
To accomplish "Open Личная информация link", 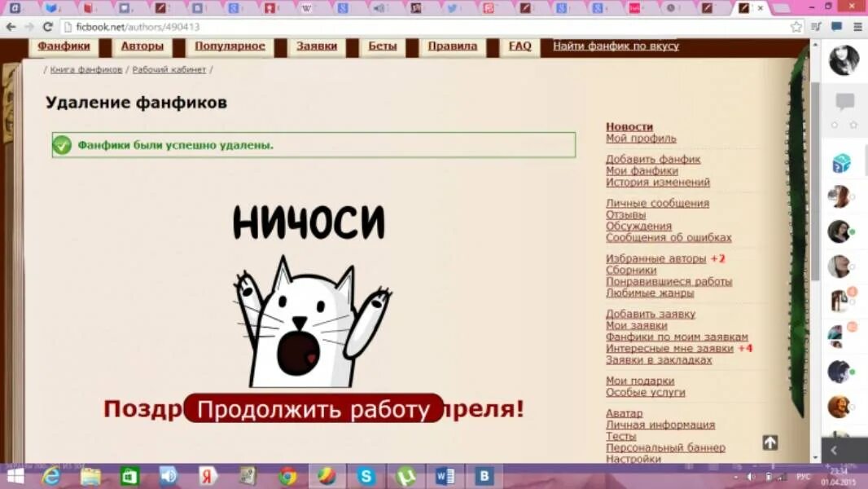I will [660, 425].
